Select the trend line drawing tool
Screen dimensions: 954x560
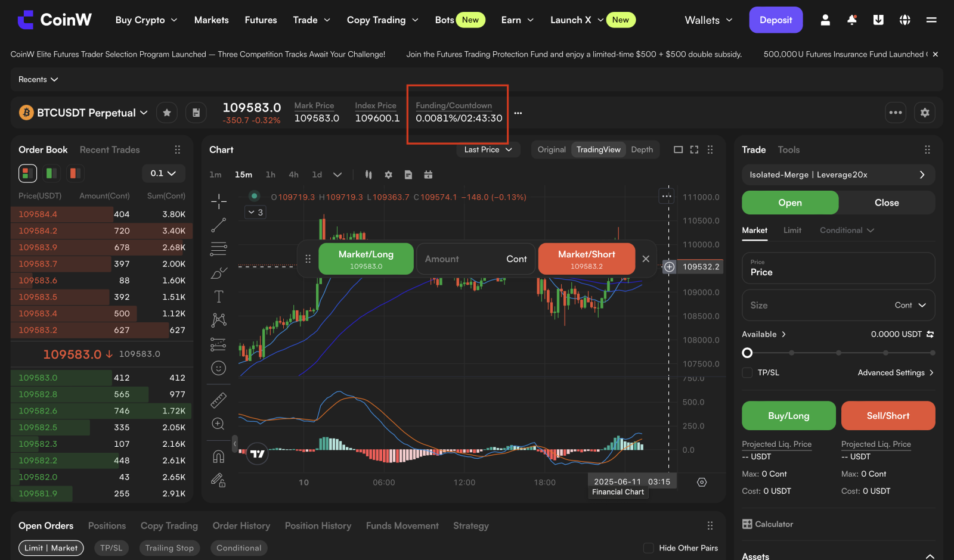219,225
